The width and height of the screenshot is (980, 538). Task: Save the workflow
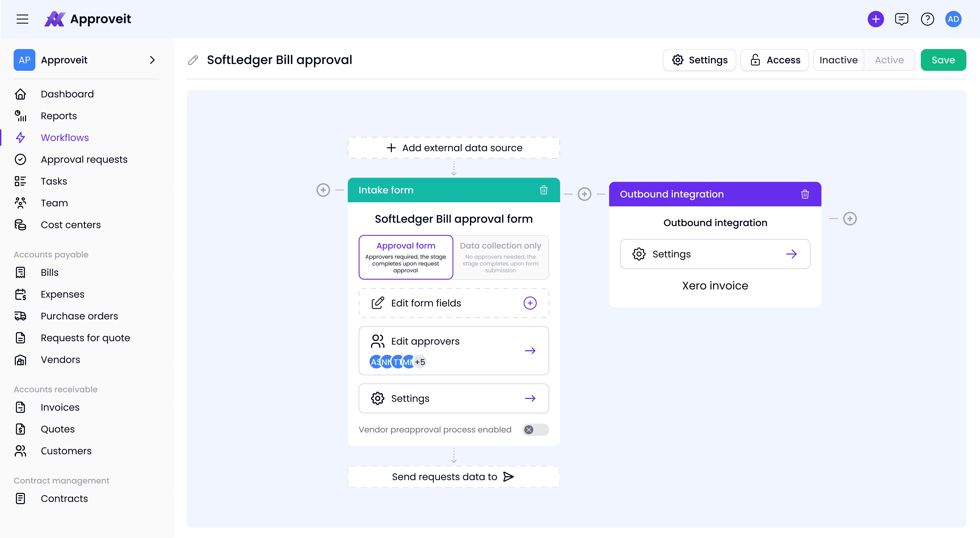click(943, 60)
